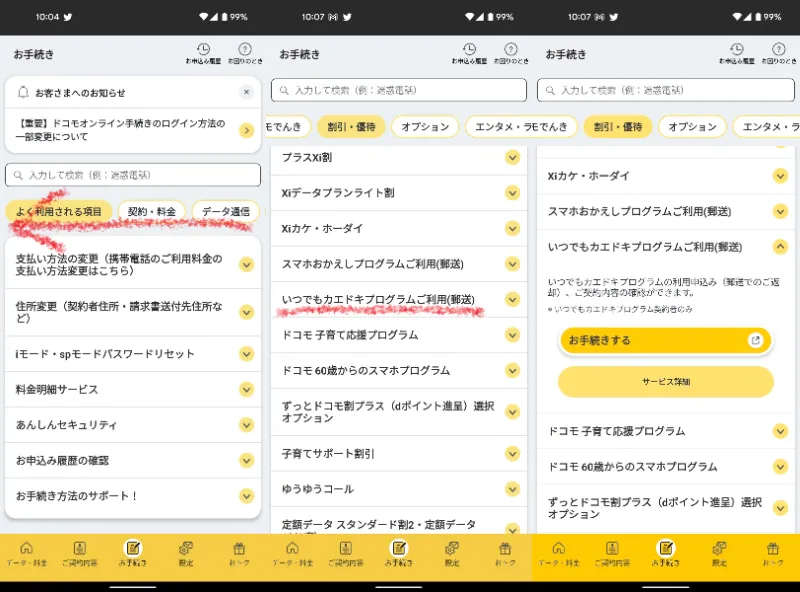Viewport: 800px width, 592px height.
Task: Tap お手続き icon in middle screen nav
Action: [x=398, y=554]
